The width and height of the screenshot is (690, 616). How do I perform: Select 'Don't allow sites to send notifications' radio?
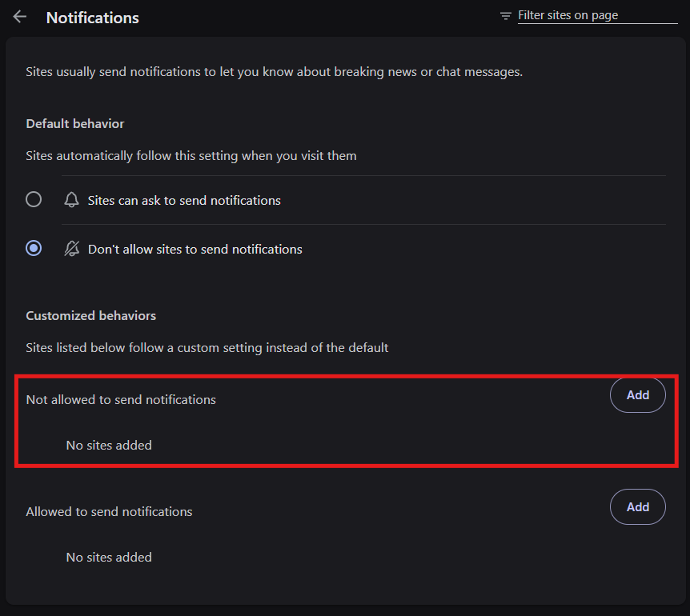[34, 249]
